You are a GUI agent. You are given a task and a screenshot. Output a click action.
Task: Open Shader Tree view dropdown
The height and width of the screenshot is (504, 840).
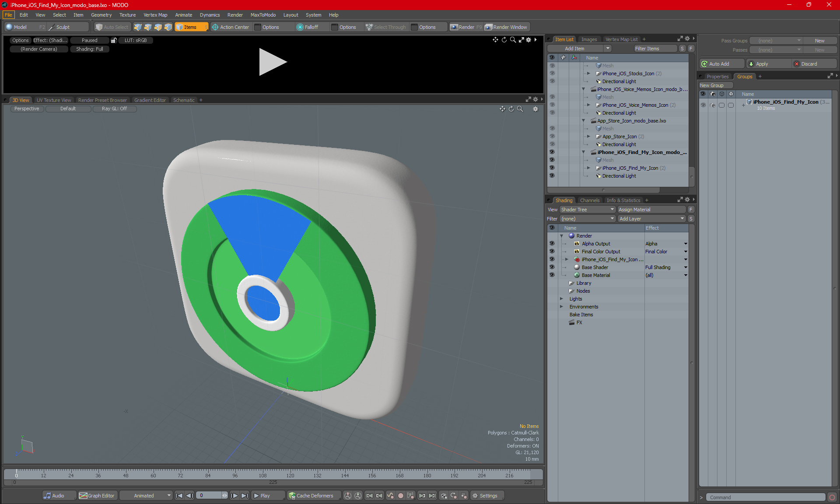[x=588, y=210]
